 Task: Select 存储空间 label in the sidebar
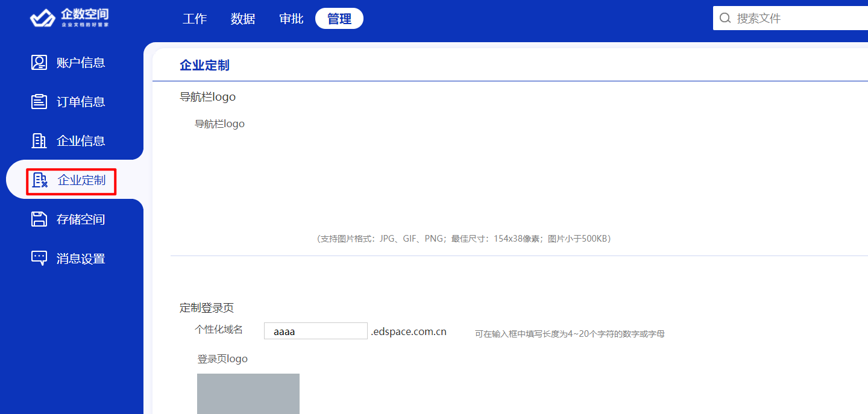point(81,219)
